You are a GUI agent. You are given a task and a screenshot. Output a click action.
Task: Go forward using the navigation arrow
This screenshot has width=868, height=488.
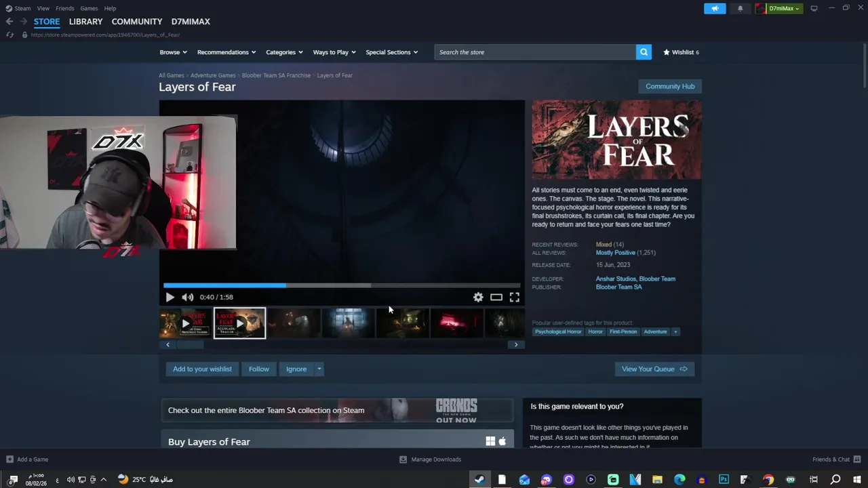pos(23,22)
